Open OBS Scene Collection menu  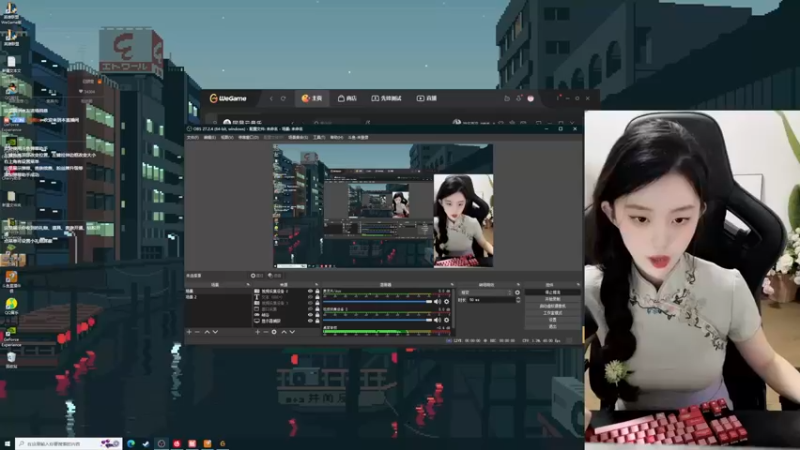[x=298, y=138]
